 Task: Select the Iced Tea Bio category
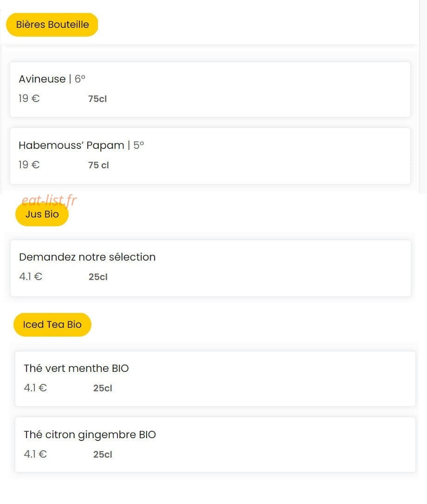[52, 325]
